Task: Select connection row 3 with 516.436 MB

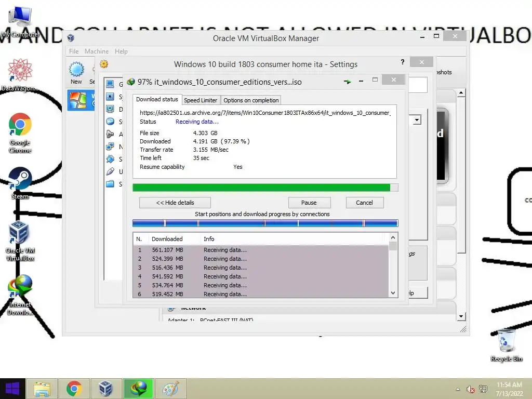Action: pos(261,268)
